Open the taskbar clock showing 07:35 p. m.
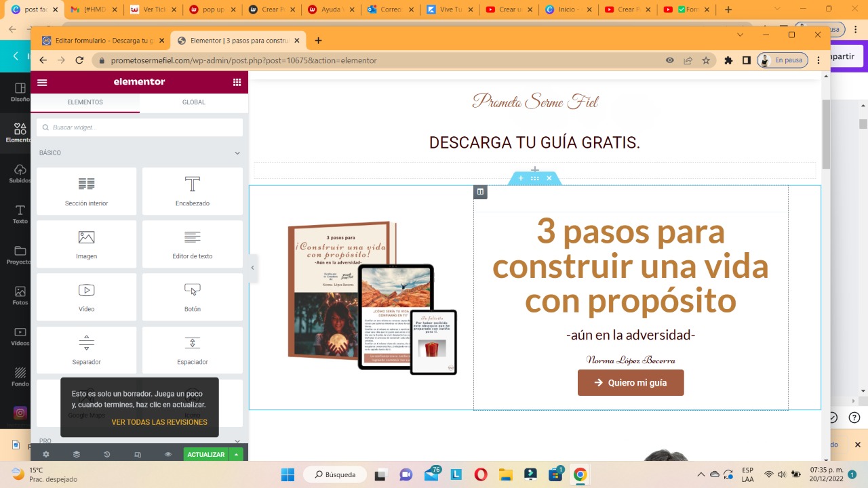Viewport: 868px width, 488px height. click(x=826, y=474)
